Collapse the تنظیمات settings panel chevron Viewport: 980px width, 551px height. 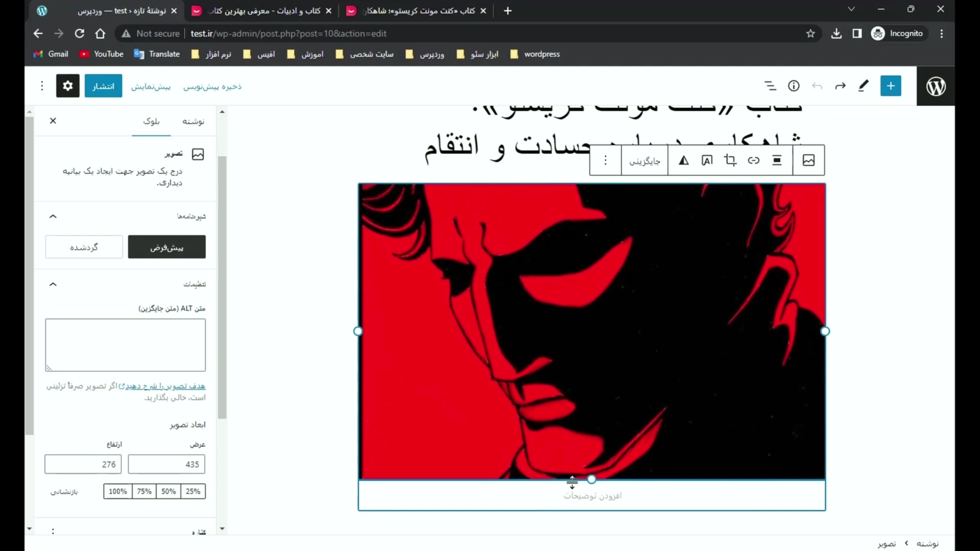point(53,284)
